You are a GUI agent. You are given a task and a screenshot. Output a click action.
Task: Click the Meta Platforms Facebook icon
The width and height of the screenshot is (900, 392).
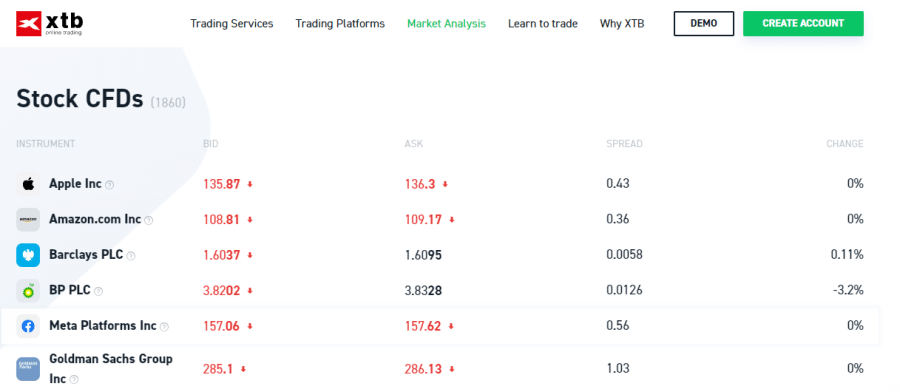[x=28, y=327]
